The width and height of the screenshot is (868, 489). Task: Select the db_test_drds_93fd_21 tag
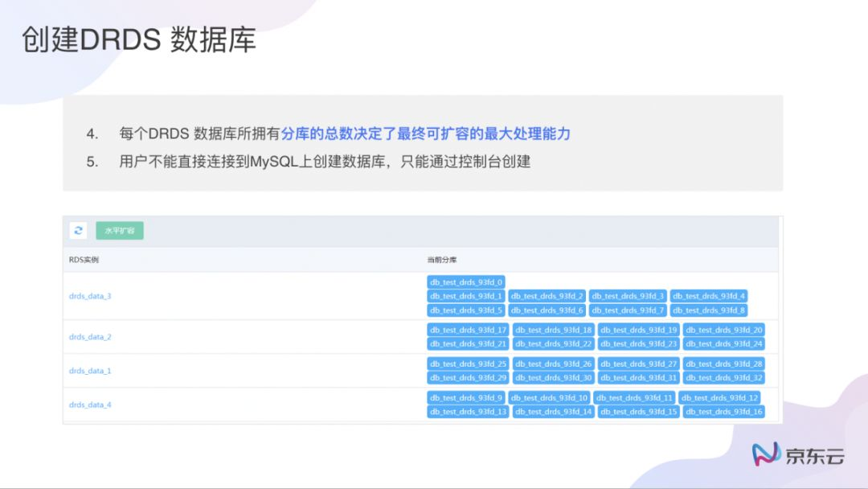tap(468, 344)
